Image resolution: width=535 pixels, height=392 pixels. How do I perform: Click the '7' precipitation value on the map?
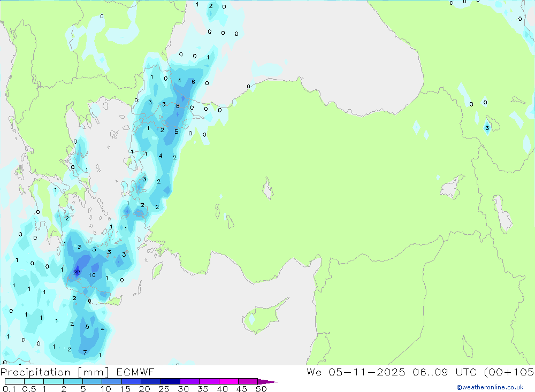[x=85, y=352]
